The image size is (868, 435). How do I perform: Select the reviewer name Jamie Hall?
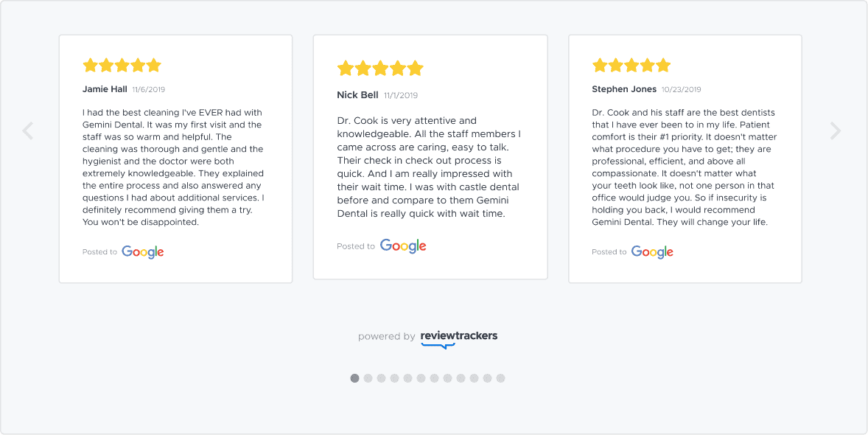click(x=105, y=89)
